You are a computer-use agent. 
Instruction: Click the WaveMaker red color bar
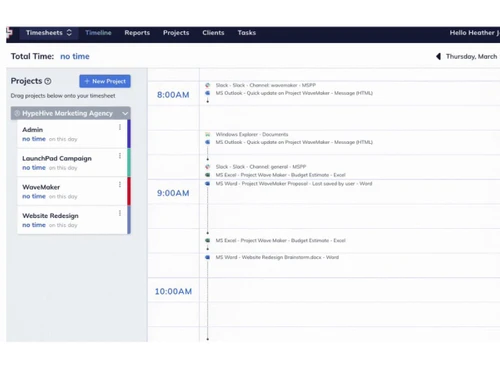point(129,191)
